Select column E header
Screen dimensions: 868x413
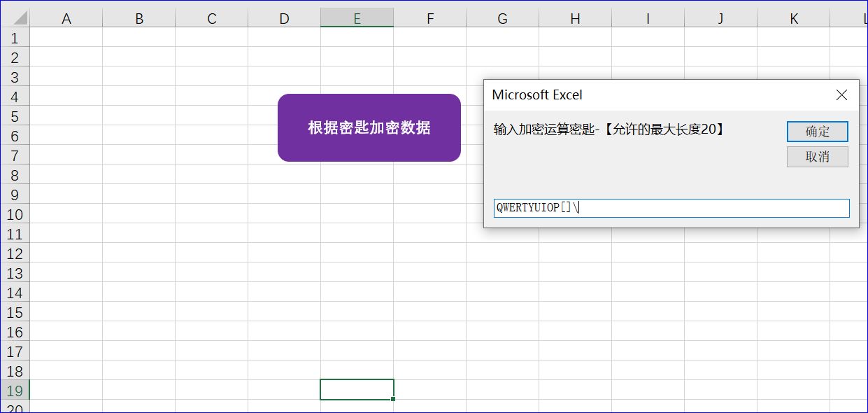pos(357,19)
